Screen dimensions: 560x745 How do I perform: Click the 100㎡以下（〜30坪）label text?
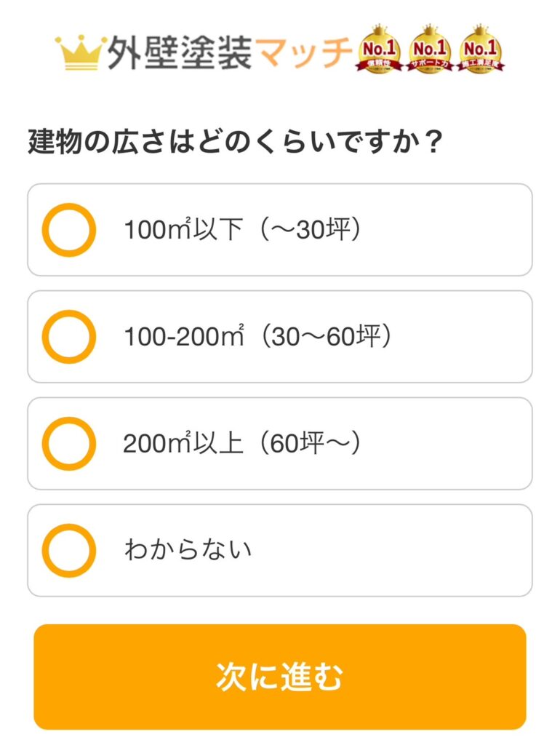(243, 230)
